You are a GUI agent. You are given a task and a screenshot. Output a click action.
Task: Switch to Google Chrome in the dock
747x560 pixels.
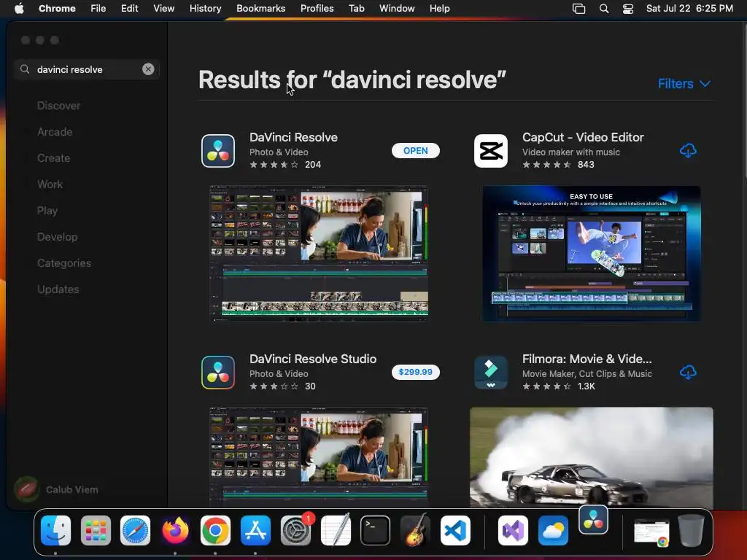215,531
